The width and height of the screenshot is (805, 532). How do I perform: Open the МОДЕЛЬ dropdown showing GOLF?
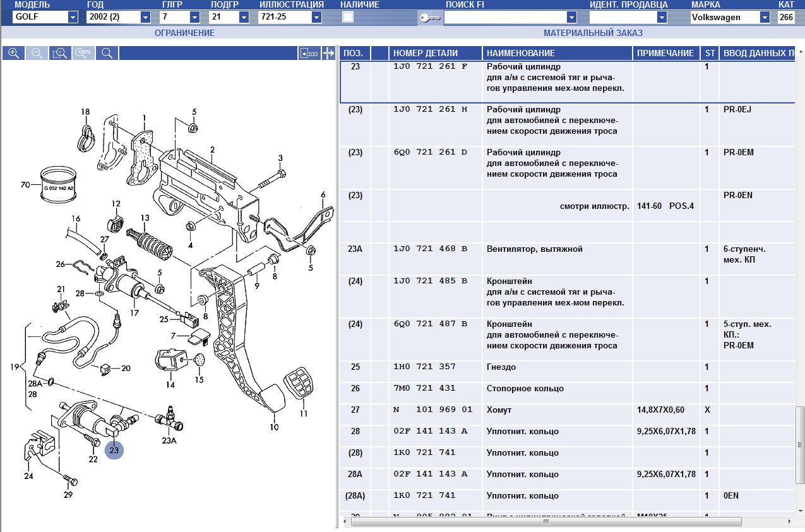pos(73,18)
